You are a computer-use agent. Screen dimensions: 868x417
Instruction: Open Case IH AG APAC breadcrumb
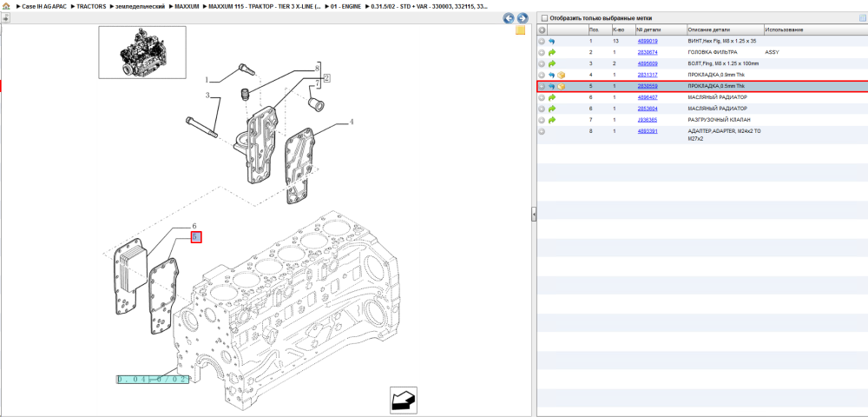[x=43, y=6]
